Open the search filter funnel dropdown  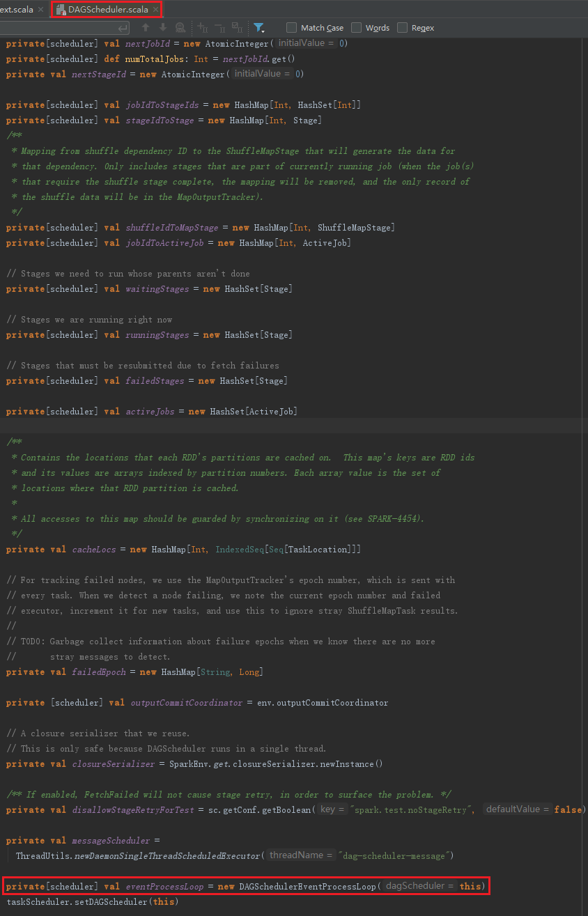[259, 28]
